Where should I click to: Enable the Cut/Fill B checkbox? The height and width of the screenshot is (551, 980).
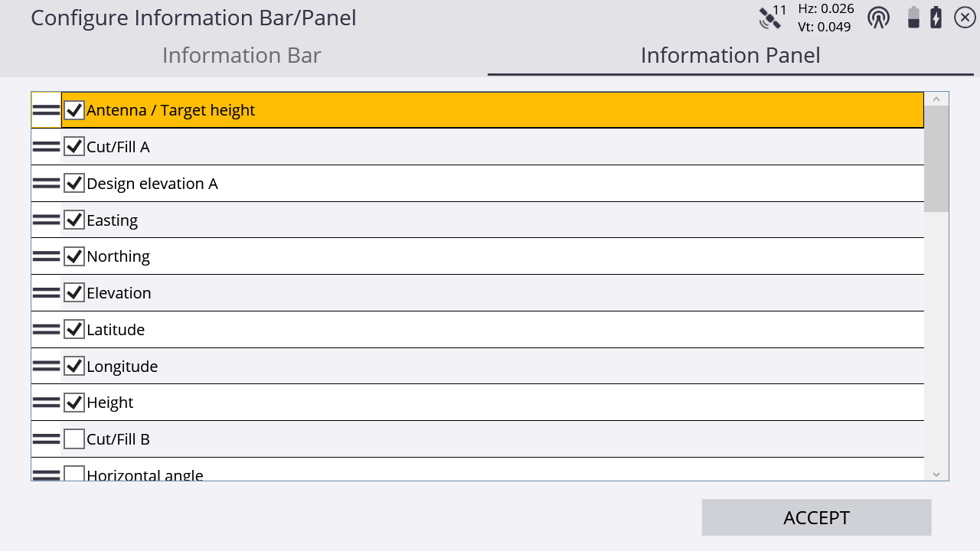(x=74, y=439)
